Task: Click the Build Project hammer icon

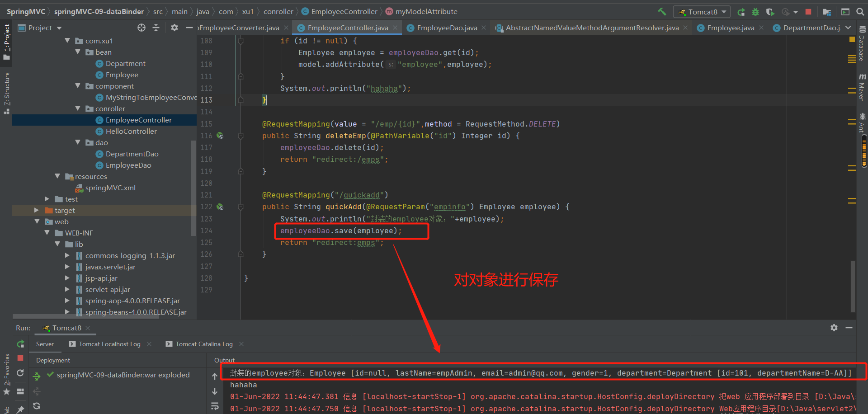Action: coord(662,12)
